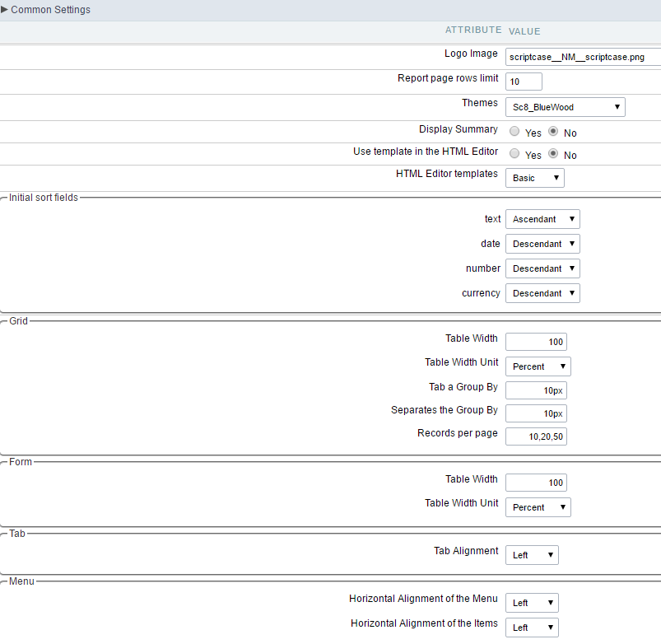Open the currency sort direction dropdown
The image size is (661, 644).
(542, 293)
